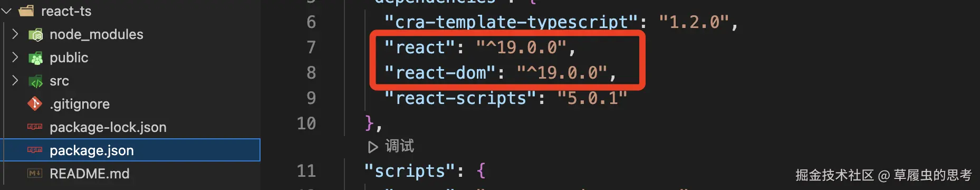
Task: Click the opening brace after "scripts"
Action: point(481,171)
